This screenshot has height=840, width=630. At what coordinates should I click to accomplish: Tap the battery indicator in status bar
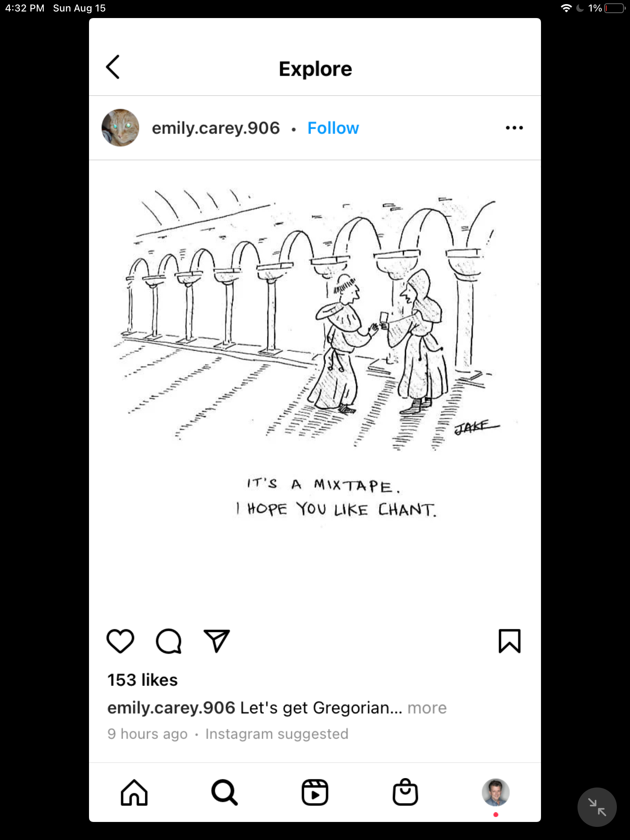614,8
